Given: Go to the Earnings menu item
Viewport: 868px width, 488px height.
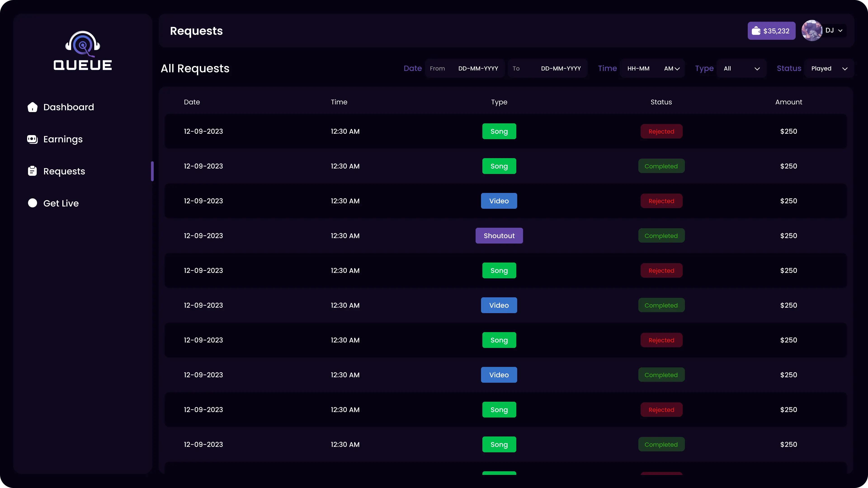Looking at the screenshot, I should point(63,139).
